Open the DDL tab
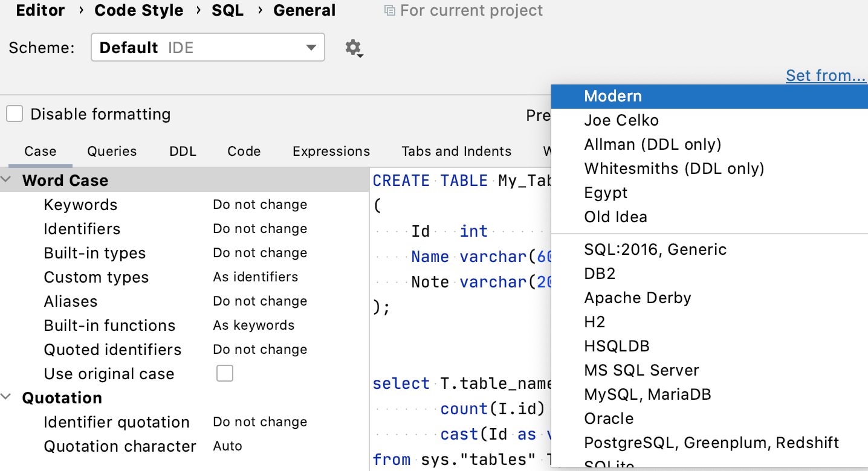 click(x=183, y=151)
